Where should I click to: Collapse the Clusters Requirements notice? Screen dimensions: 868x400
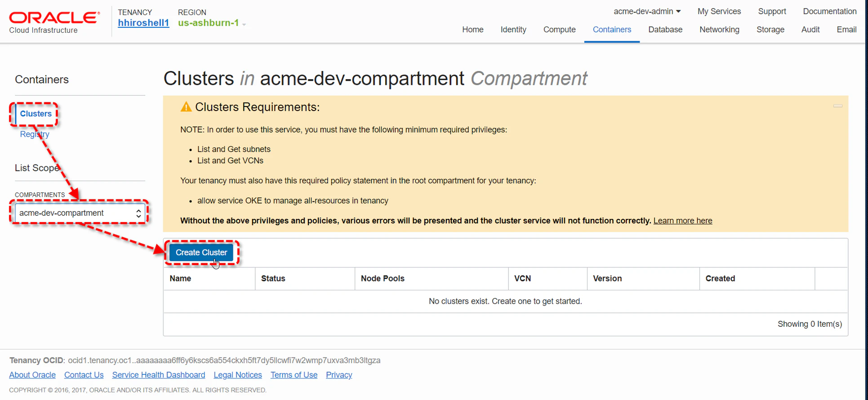[837, 106]
